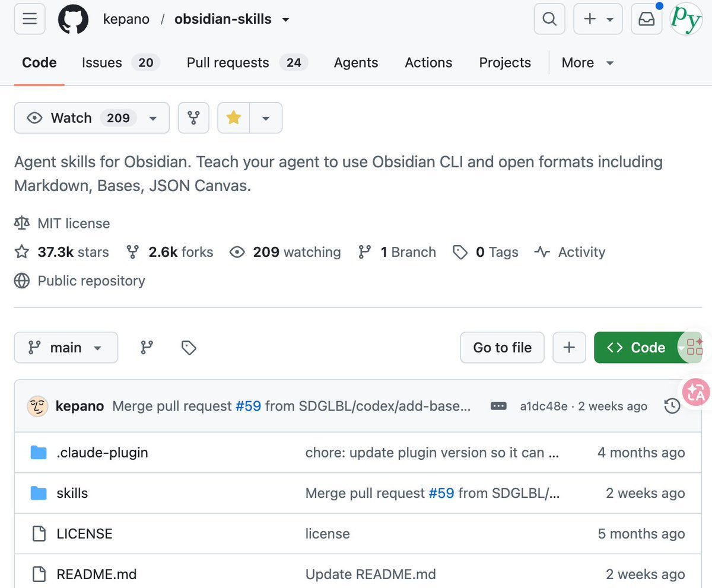Open the notifications inbox
This screenshot has width=712, height=588.
(x=646, y=19)
